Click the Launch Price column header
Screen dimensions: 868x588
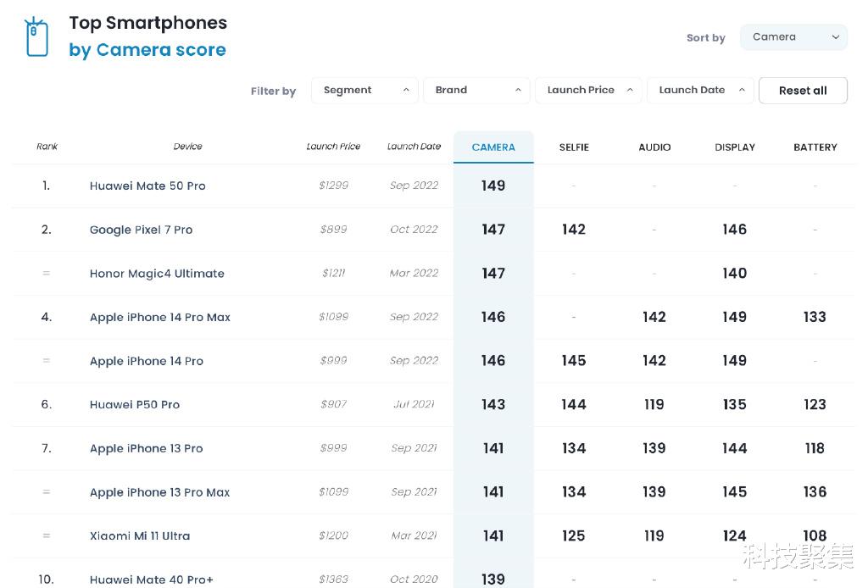tap(333, 147)
